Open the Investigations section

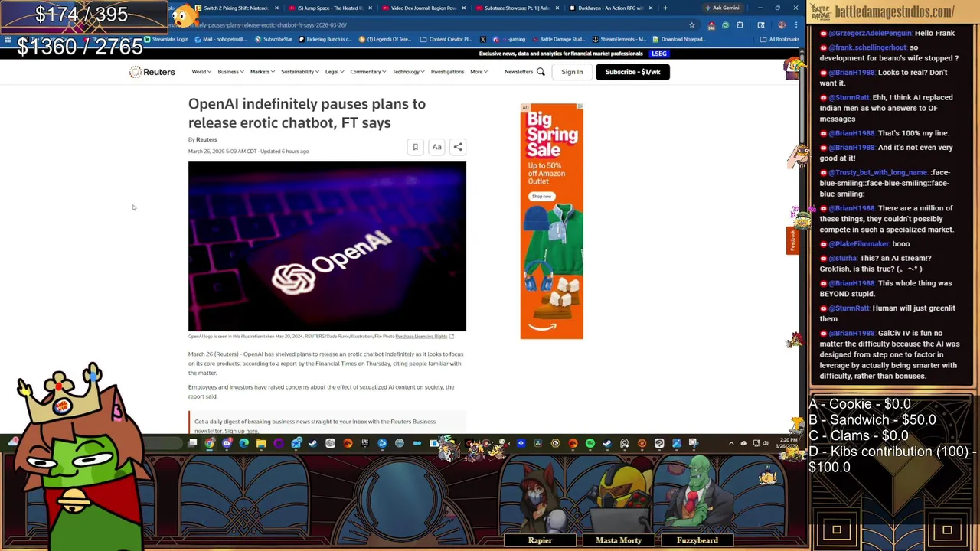[x=447, y=72]
